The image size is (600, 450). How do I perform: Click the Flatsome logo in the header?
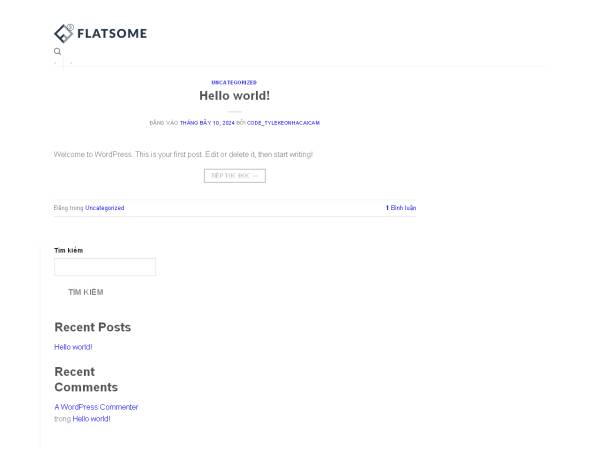[x=100, y=33]
